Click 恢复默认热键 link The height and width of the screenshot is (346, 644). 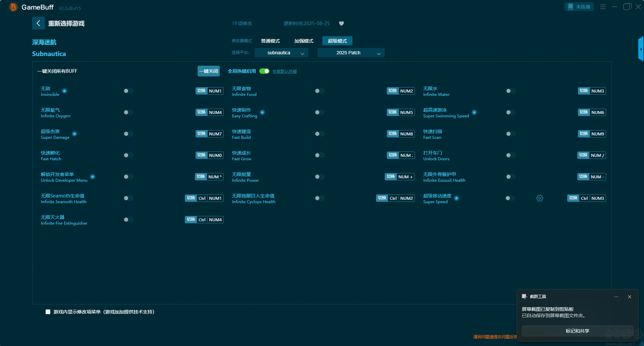(285, 71)
